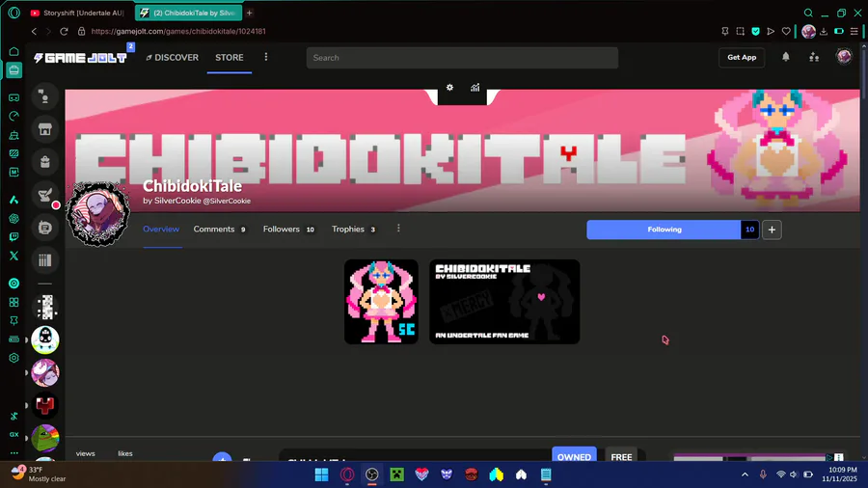Open a new browser tab
The image size is (868, 488).
click(249, 13)
